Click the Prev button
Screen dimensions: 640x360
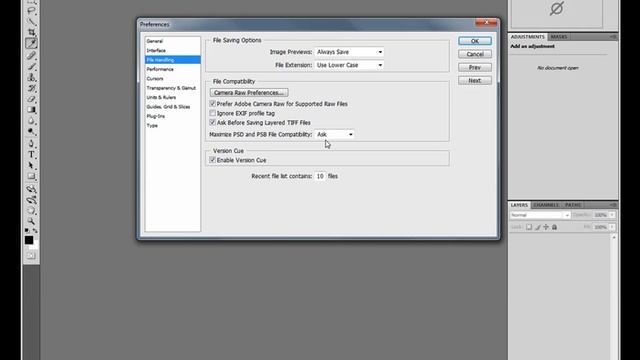(475, 67)
